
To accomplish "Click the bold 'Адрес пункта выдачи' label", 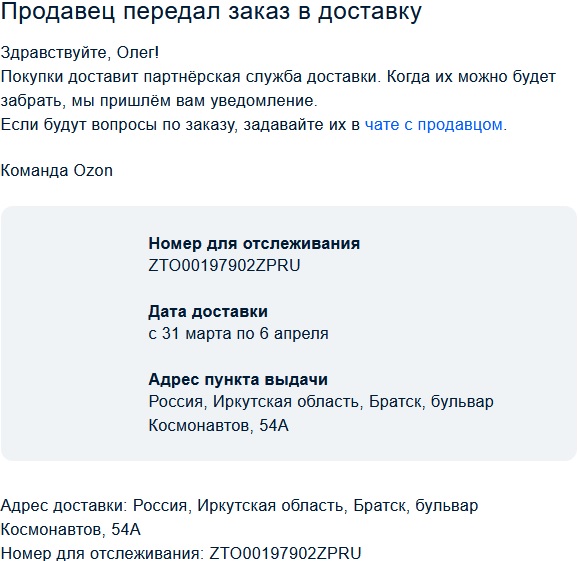I will tap(238, 380).
